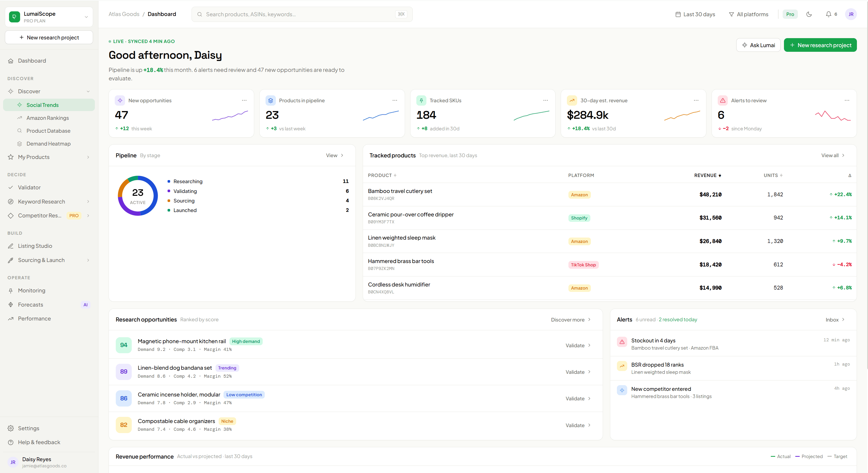Click Atlas Goods breadcrumb
The height and width of the screenshot is (473, 868).
(124, 14)
